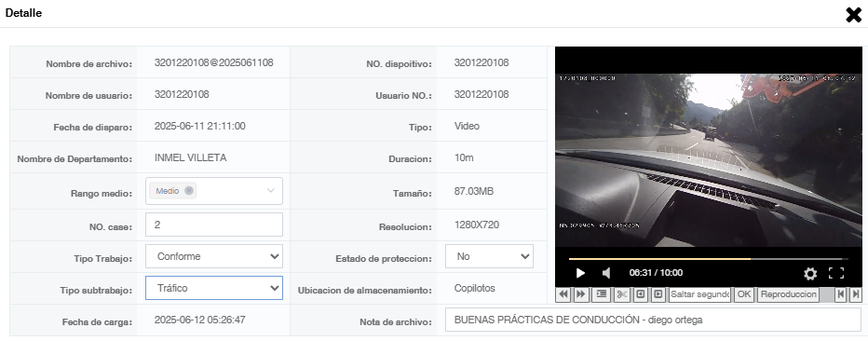Viewport: 868px width, 341px height.
Task: Click the fast-forward double-arrow button
Action: click(x=581, y=294)
